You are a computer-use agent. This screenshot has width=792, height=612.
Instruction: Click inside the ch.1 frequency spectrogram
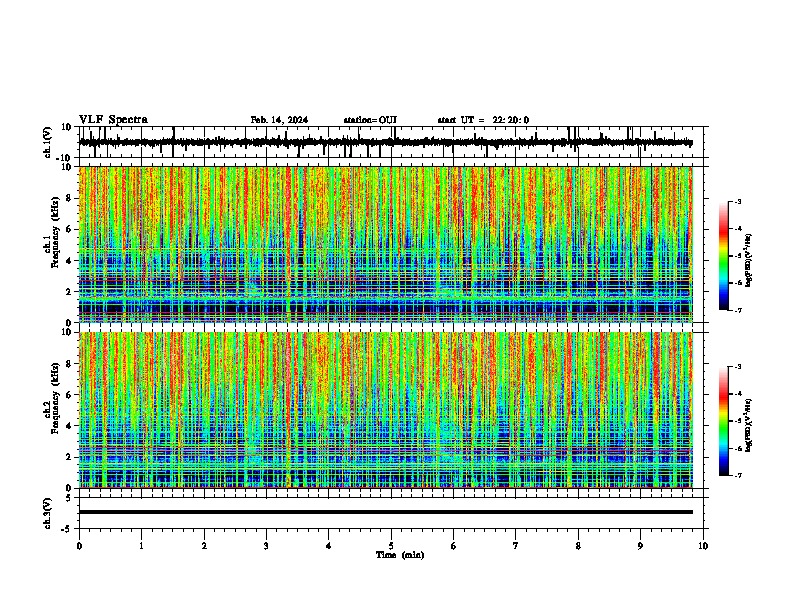(385, 244)
